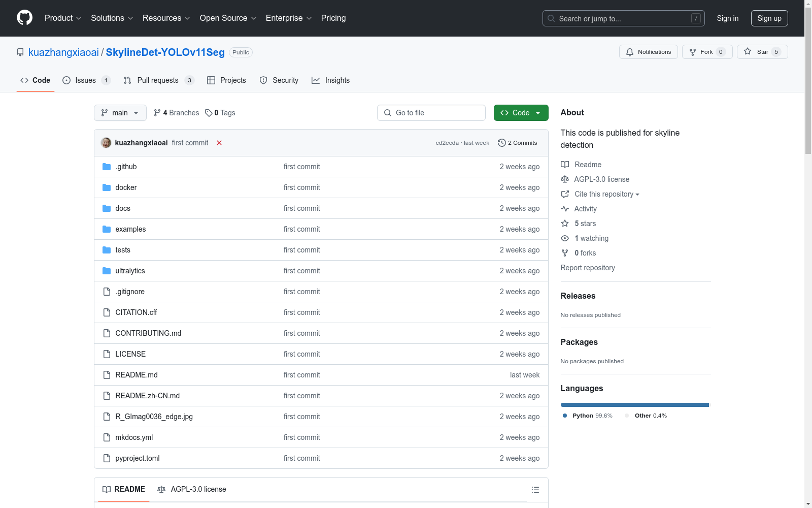Click the docker folder icon
The height and width of the screenshot is (508, 812).
point(107,187)
